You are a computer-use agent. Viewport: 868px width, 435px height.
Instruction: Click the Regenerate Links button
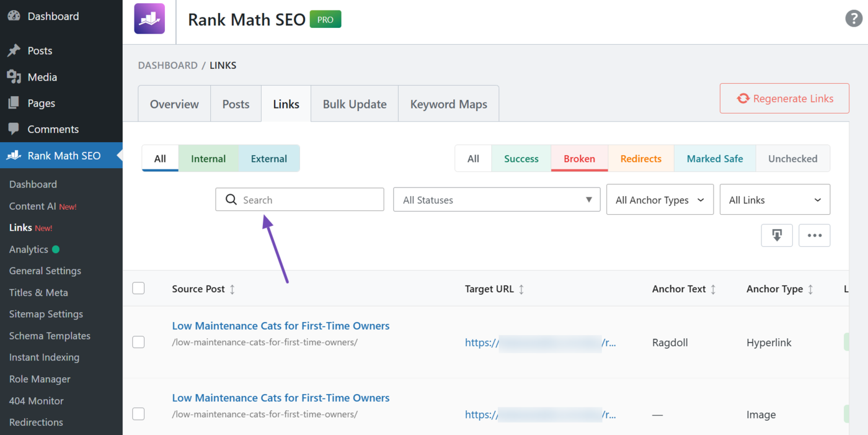click(x=784, y=98)
